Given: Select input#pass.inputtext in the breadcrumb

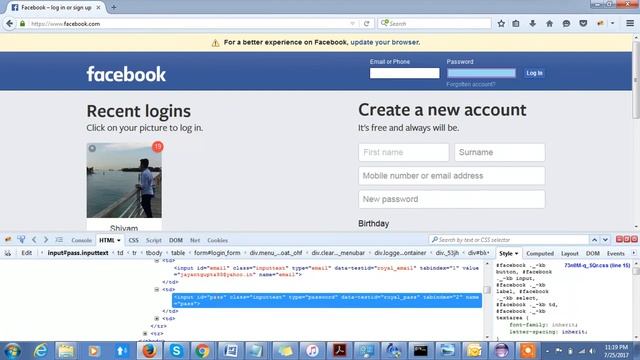Looking at the screenshot, I should [x=78, y=253].
